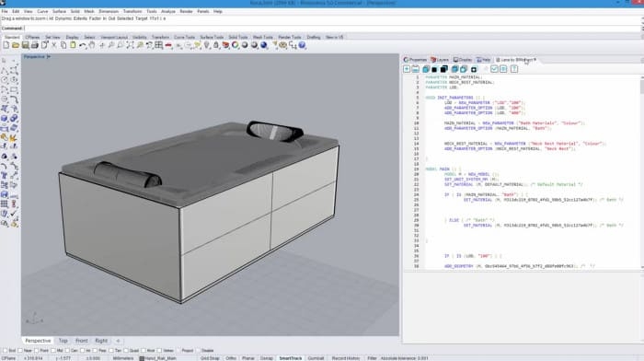This screenshot has height=361, width=644.
Task: Click the plus icon in Lens panel toolbar
Action: [407, 69]
